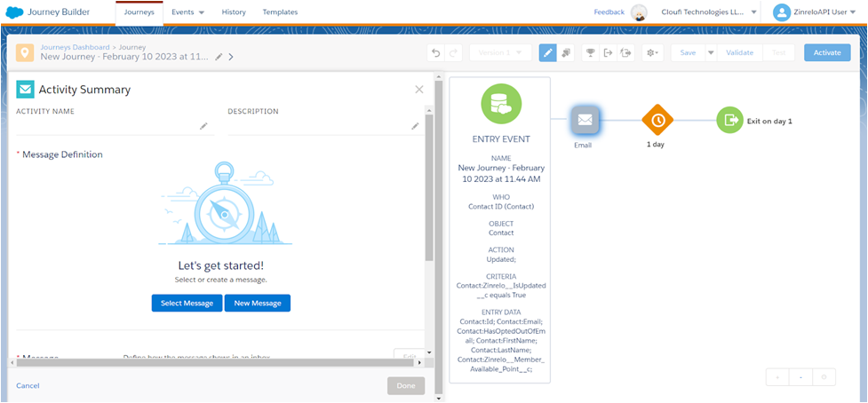Switch to the Templates tab
Viewport: 868px width, 403px height.
[x=280, y=12]
